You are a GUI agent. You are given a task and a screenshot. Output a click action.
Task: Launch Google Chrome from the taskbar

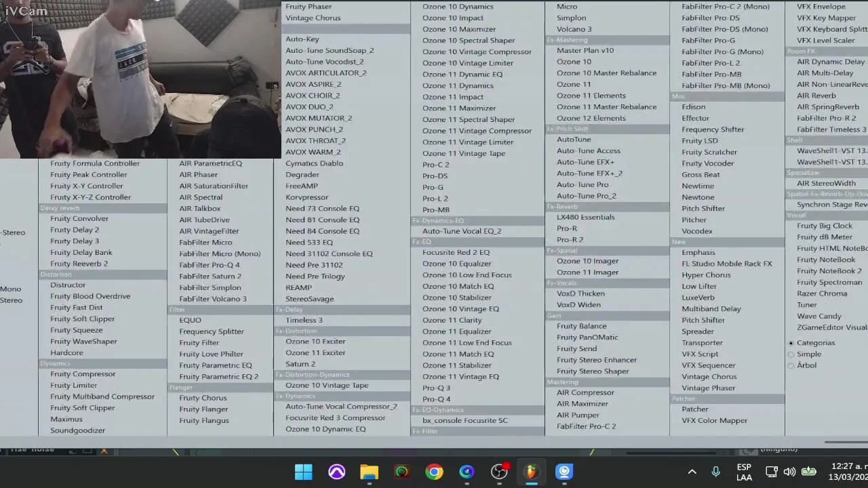click(x=434, y=472)
